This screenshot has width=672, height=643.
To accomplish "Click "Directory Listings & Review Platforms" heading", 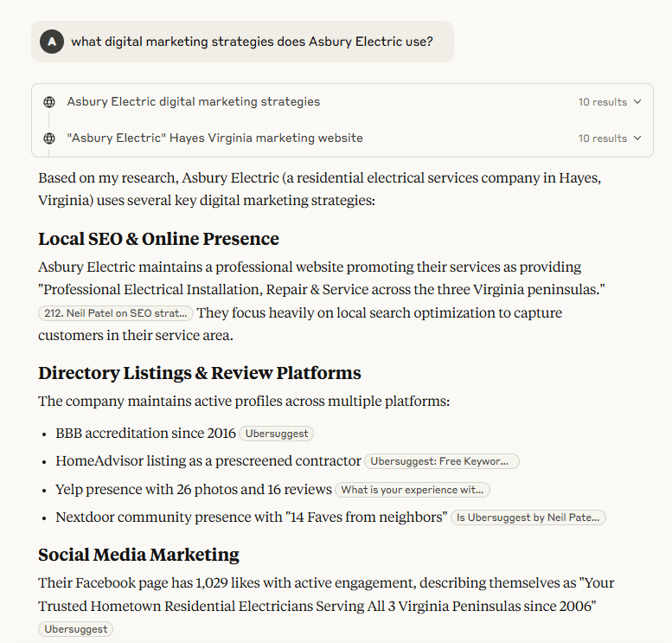I will (x=200, y=373).
